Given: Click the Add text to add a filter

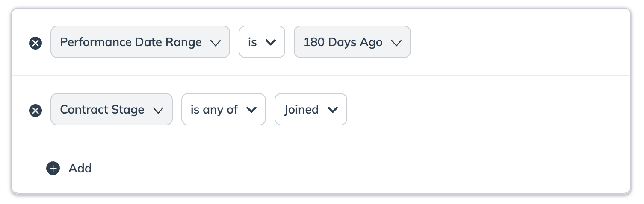Looking at the screenshot, I should (80, 168).
